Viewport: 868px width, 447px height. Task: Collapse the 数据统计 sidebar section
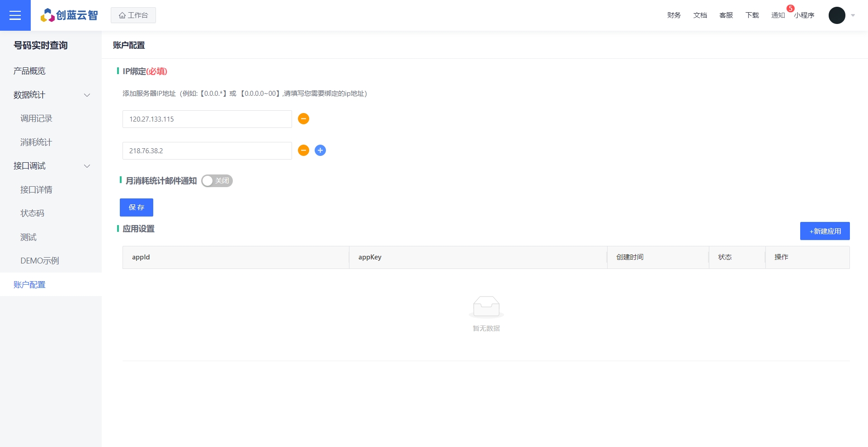pos(87,95)
